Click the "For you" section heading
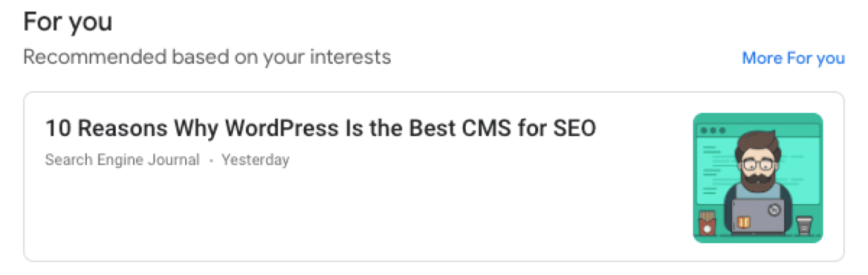Image resolution: width=868 pixels, height=275 pixels. point(68,23)
